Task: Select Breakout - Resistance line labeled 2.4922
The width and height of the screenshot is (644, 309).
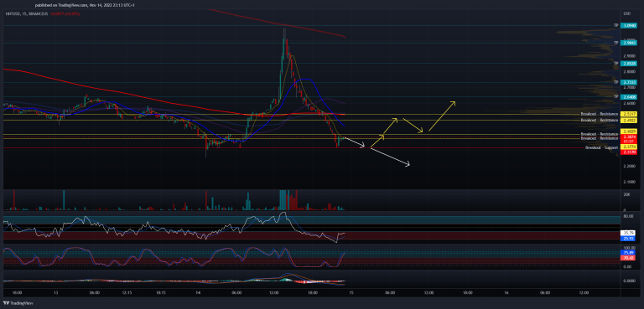Action: pyautogui.click(x=600, y=121)
